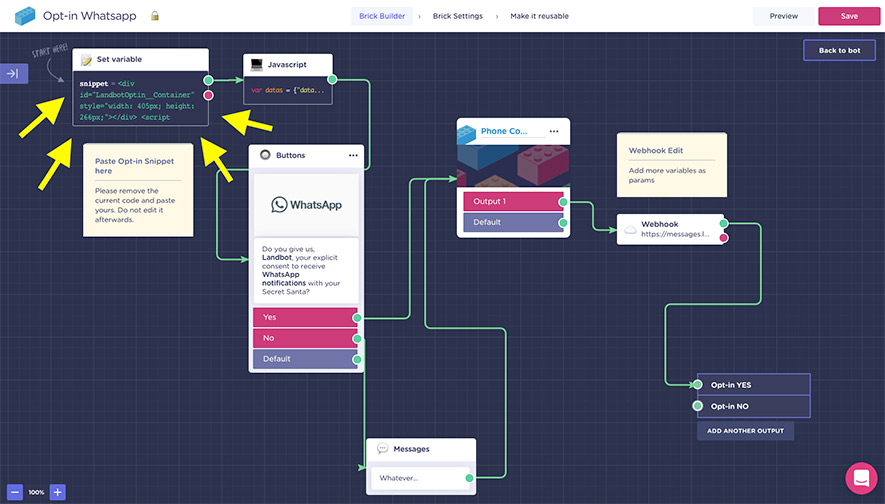
Task: Click the Javascript laptop icon
Action: (257, 65)
